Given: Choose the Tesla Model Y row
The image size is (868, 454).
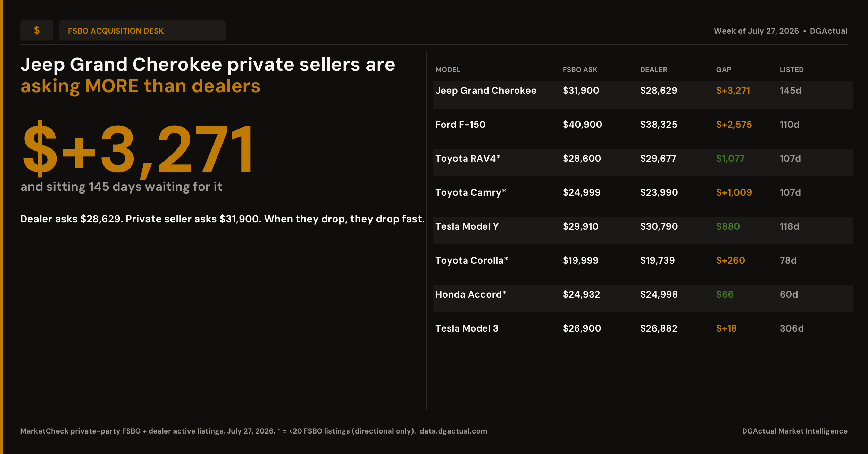Looking at the screenshot, I should click(x=643, y=231).
